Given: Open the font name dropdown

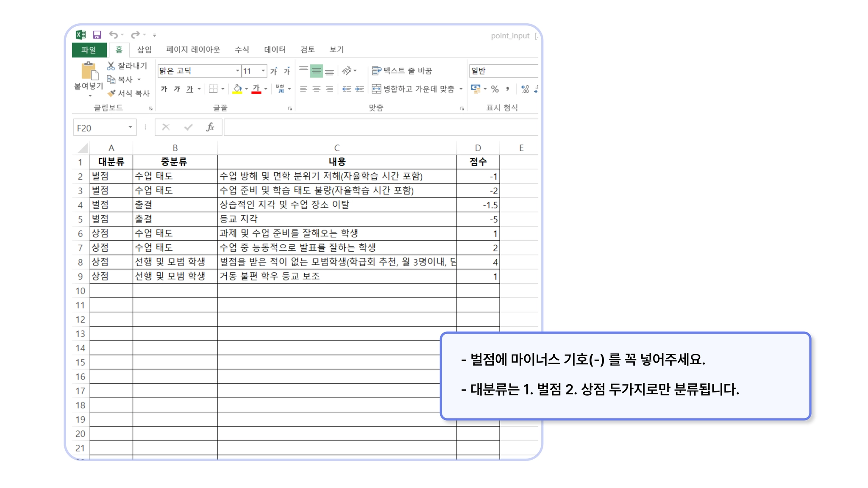Looking at the screenshot, I should click(x=237, y=71).
